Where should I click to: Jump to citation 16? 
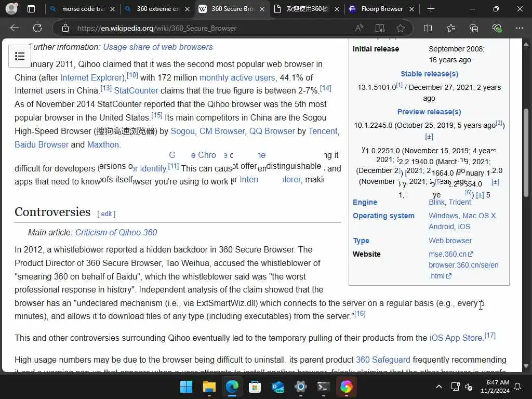(360, 313)
